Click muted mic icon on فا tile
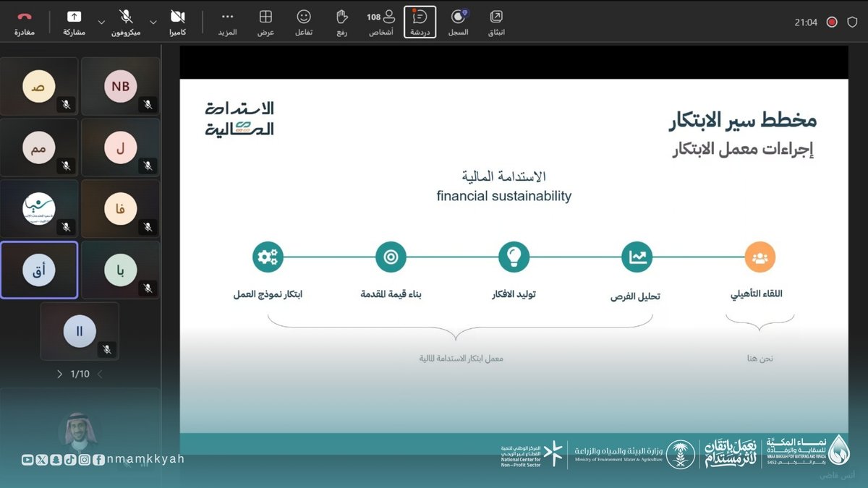 tap(148, 227)
